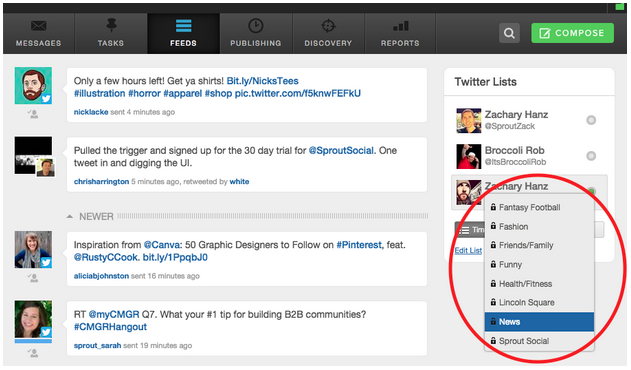Click the retweeter link 'white'
The width and height of the screenshot is (631, 370).
(x=239, y=182)
